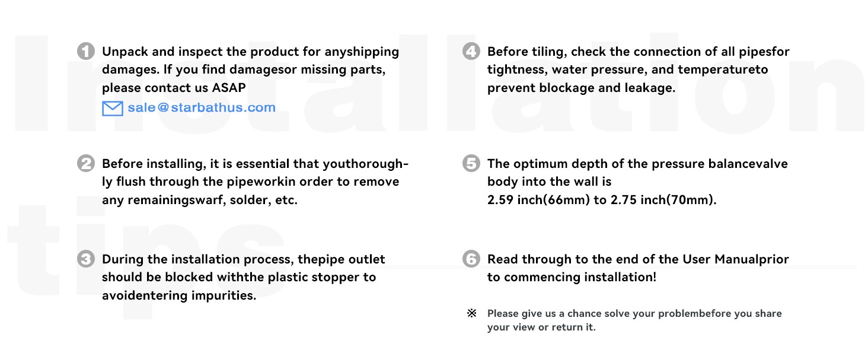The height and width of the screenshot is (356, 868).
Task: Click the 'Please give us a chance' note
Action: point(634,320)
